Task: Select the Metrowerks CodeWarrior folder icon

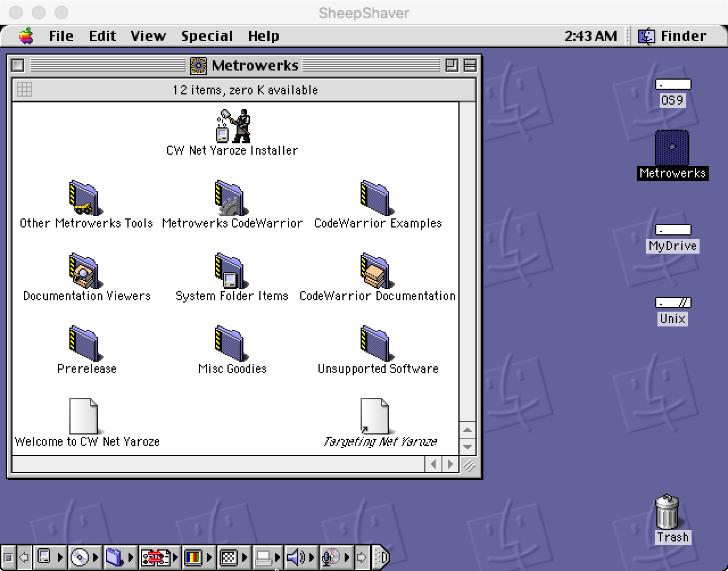Action: click(230, 198)
